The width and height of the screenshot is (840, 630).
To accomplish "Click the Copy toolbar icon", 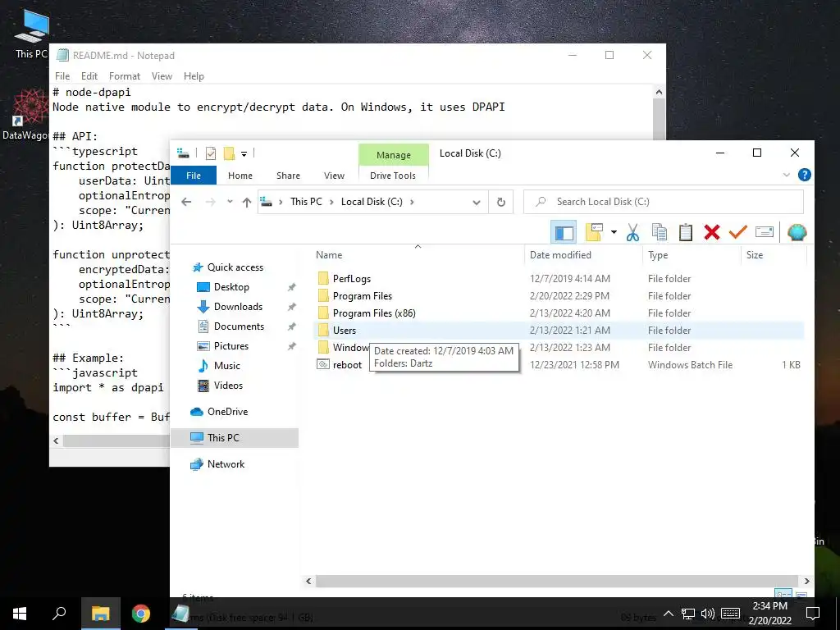I will tap(660, 232).
